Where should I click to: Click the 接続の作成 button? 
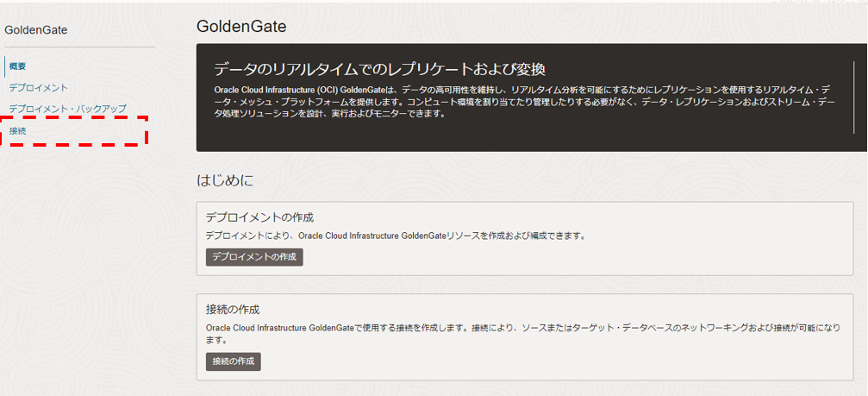point(233,361)
